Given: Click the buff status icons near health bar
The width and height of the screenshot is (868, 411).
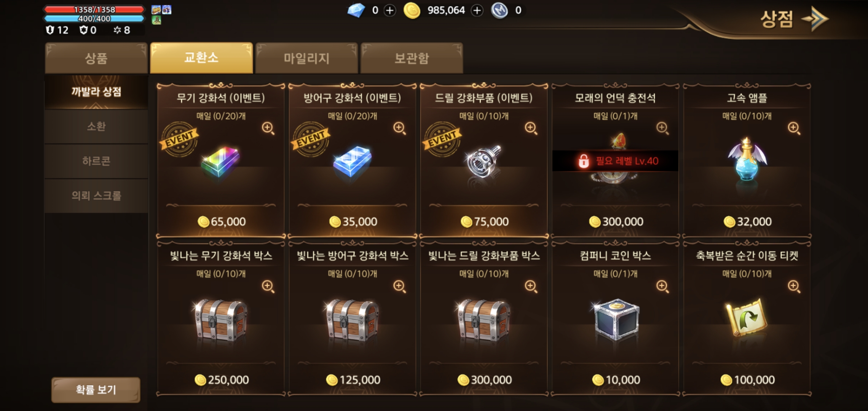Looking at the screenshot, I should tap(161, 15).
